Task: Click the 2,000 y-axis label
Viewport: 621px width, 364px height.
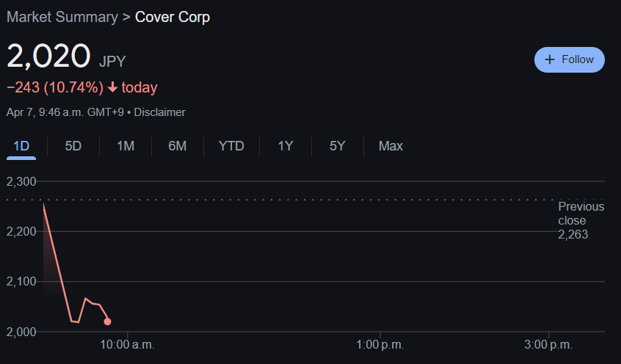Action: click(21, 332)
